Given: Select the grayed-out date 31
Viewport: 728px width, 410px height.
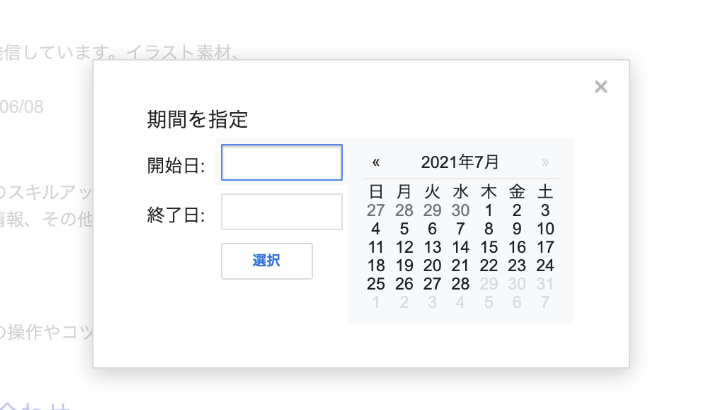Looking at the screenshot, I should point(545,284).
